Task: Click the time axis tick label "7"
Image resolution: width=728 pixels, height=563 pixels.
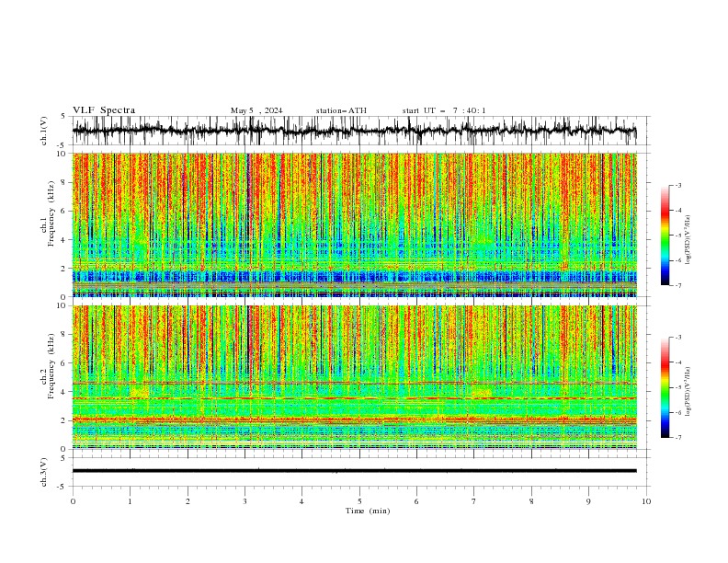Action: (x=474, y=501)
